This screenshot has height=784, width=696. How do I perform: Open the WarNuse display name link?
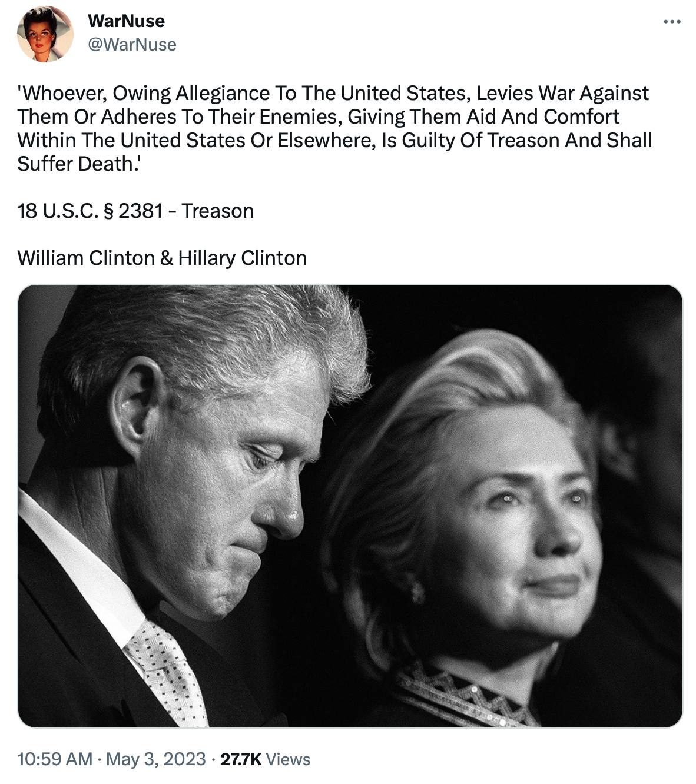click(x=126, y=21)
